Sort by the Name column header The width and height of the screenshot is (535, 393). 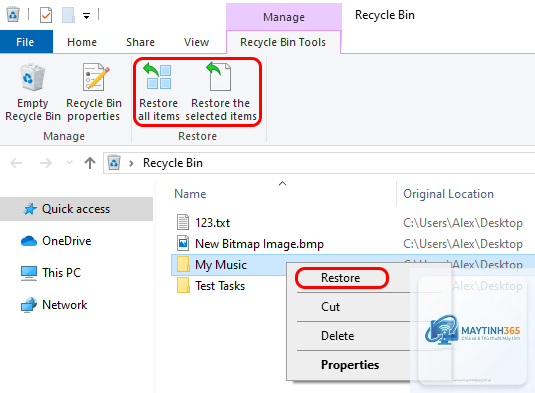(x=190, y=194)
